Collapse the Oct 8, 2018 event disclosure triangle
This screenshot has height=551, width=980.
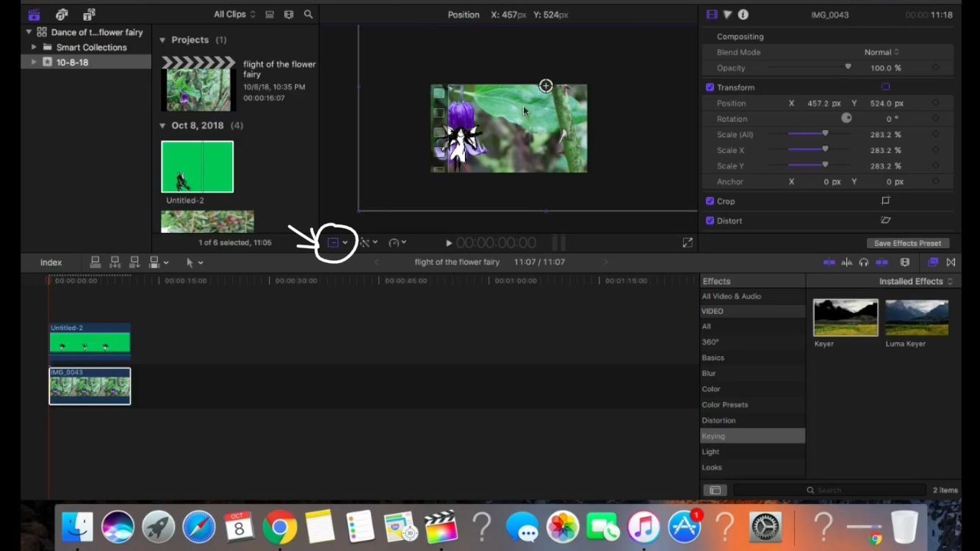pyautogui.click(x=162, y=125)
